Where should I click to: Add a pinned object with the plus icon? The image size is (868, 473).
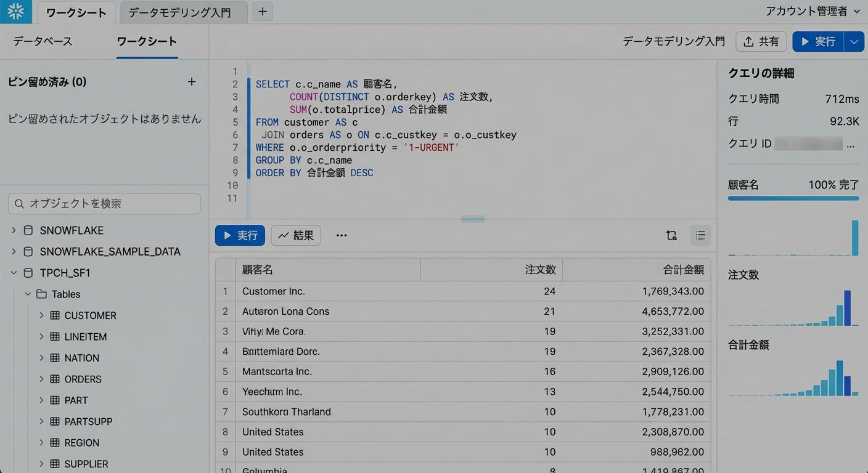coord(192,82)
